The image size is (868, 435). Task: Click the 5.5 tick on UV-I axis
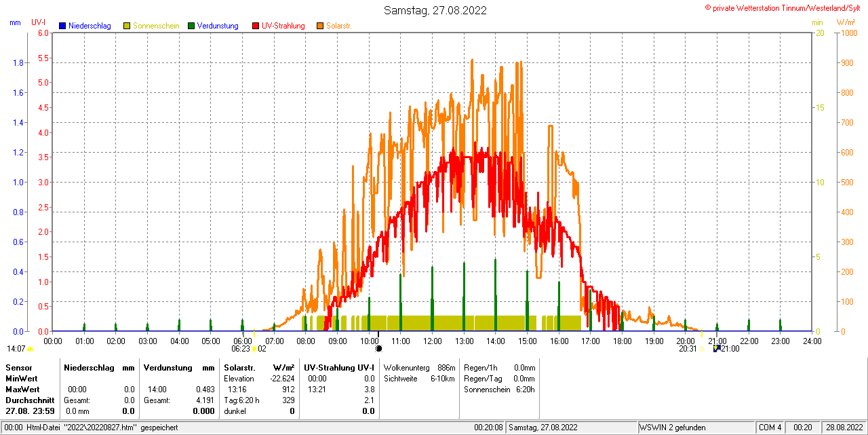tap(43, 58)
